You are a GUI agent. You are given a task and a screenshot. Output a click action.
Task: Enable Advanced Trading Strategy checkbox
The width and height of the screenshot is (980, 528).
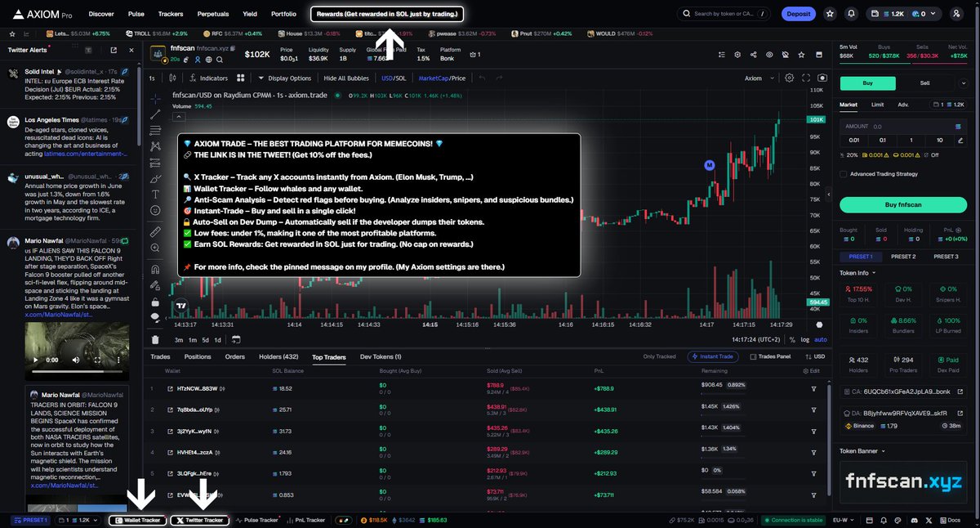pyautogui.click(x=844, y=173)
